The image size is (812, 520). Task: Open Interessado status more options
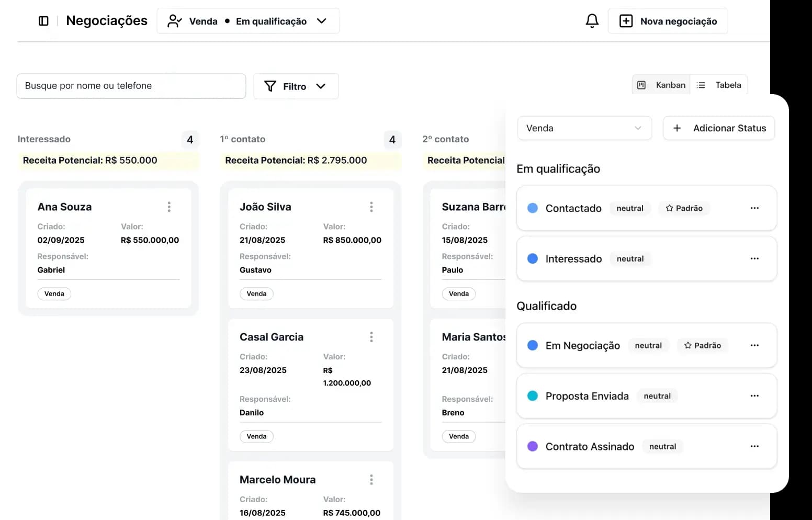754,258
